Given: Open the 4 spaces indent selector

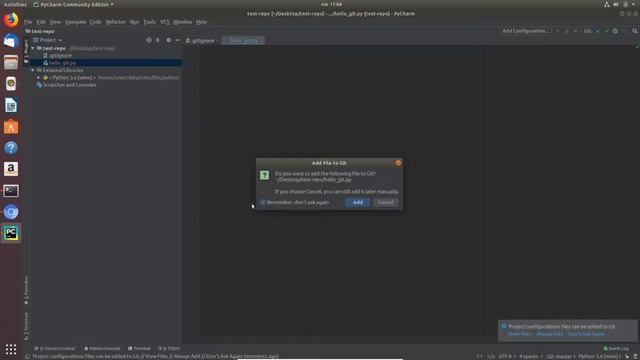Looking at the screenshot, I should click(530, 356).
